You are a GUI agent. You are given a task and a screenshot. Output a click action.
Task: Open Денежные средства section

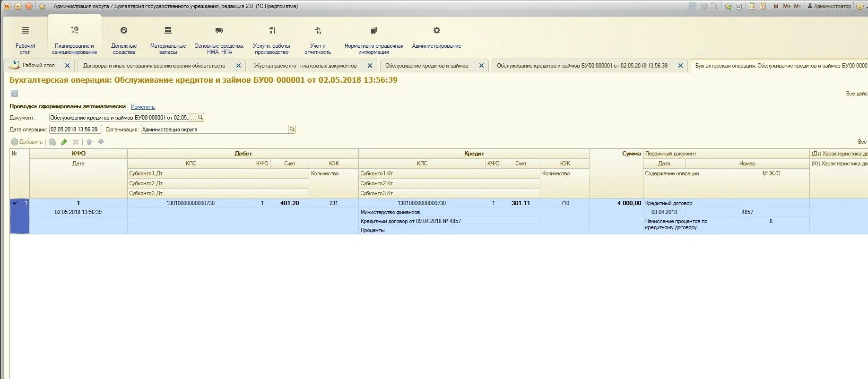[124, 40]
